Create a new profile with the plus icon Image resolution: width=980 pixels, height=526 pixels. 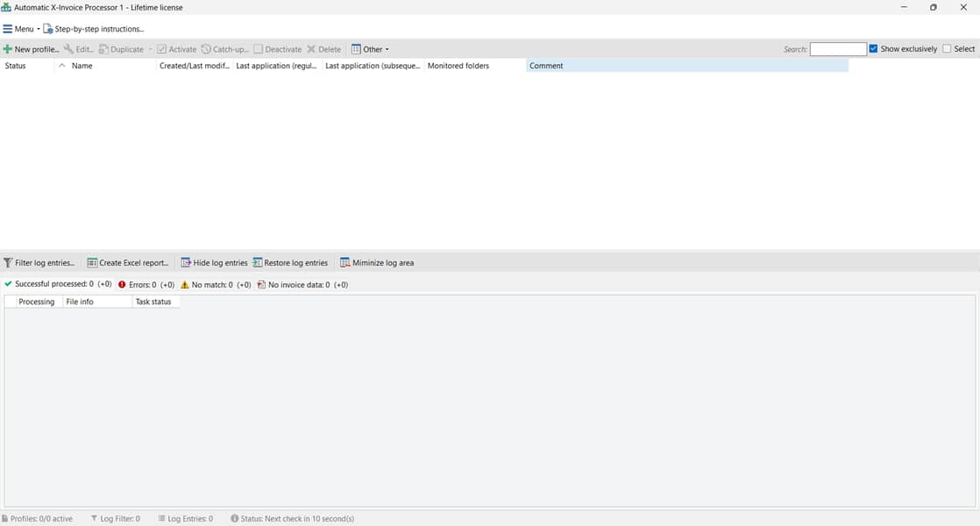(8, 49)
